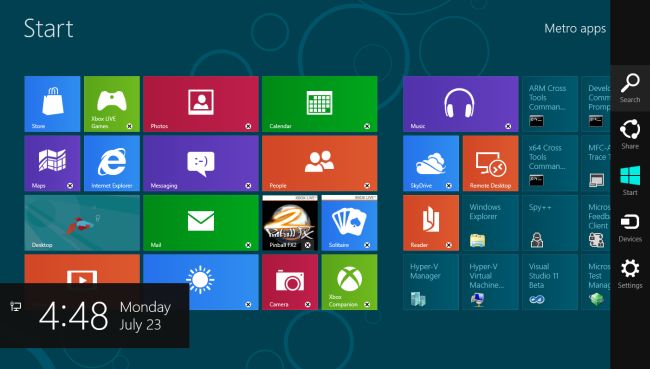
Task: Open the Devices charm
Action: [630, 227]
